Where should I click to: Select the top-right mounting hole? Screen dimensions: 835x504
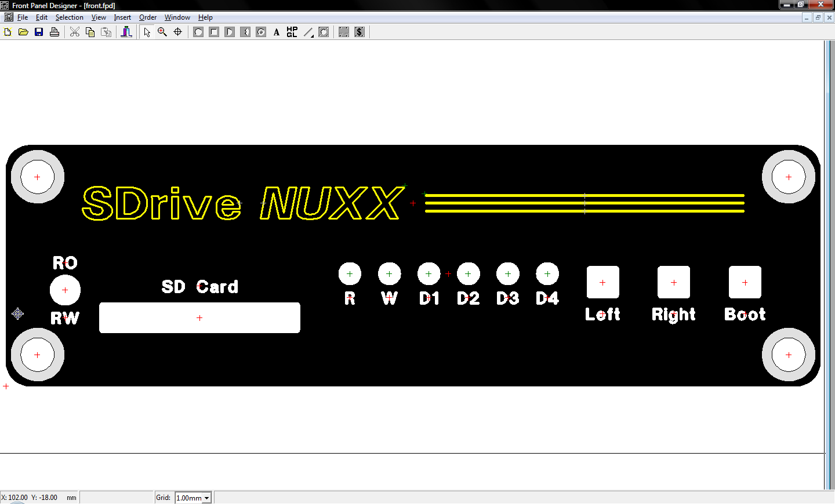pos(789,177)
